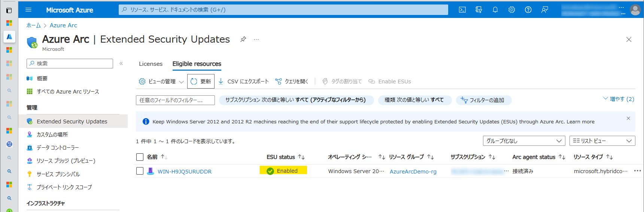Toggle the select-all header checkbox
This screenshot has width=644, height=212.
(140, 157)
